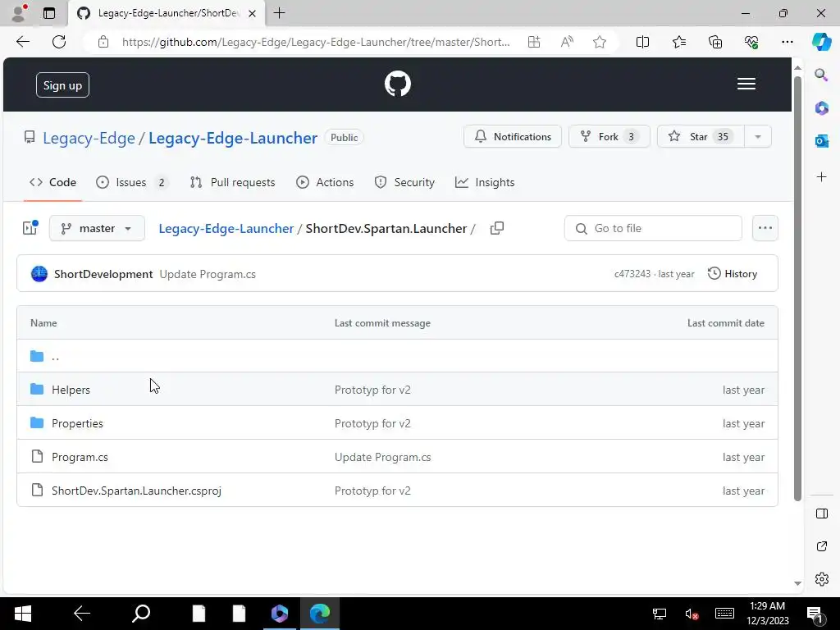Open the master branch dropdown
This screenshot has height=630, width=840.
[97, 228]
